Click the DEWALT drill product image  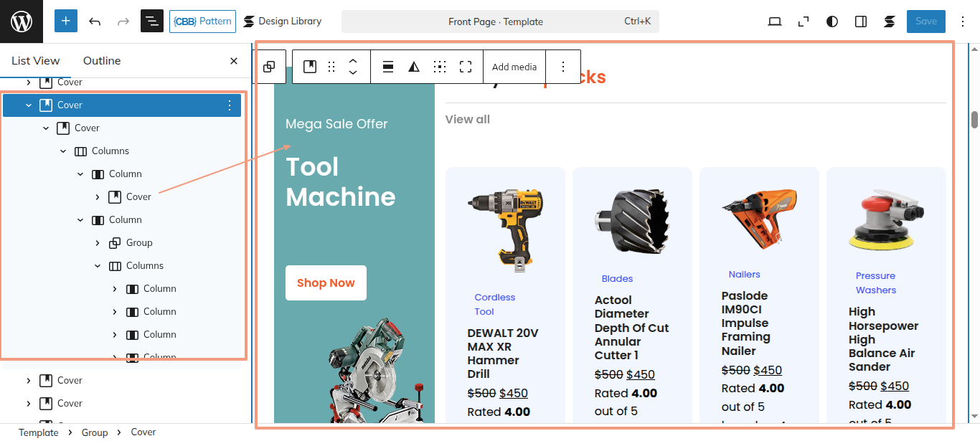click(505, 229)
